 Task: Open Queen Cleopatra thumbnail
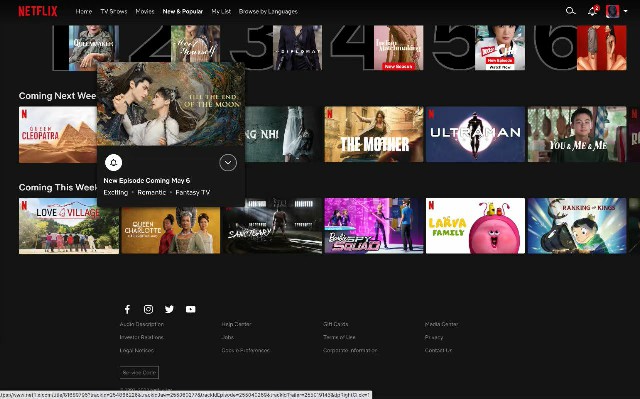click(x=58, y=135)
